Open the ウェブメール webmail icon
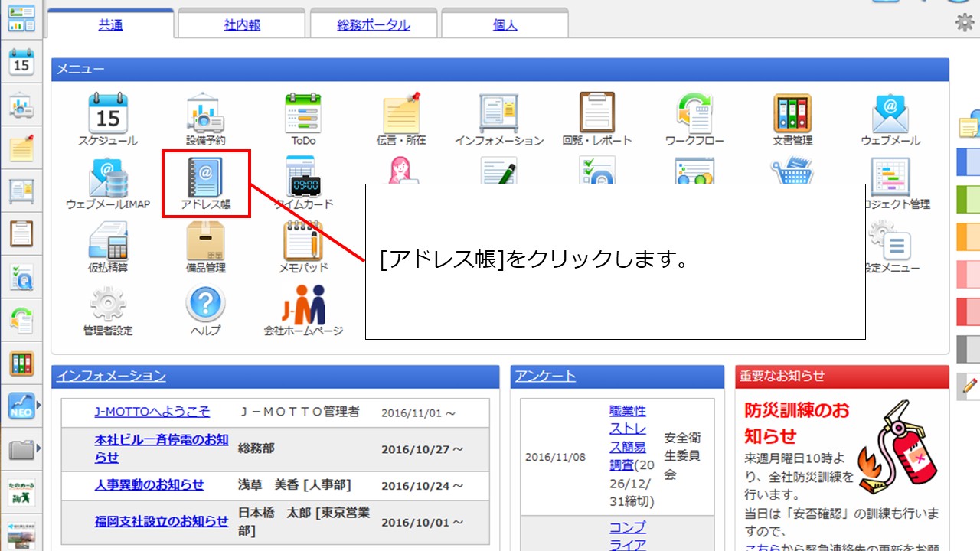 pos(890,119)
